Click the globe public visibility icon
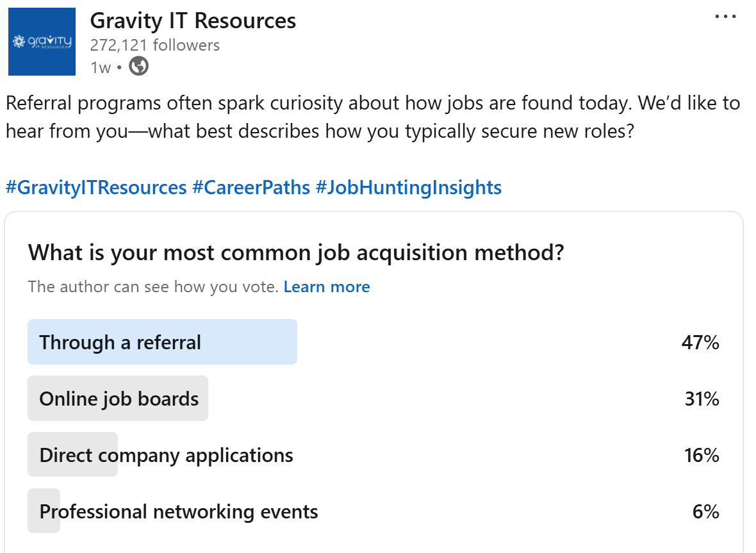Screen dimensions: 756x553 point(138,67)
